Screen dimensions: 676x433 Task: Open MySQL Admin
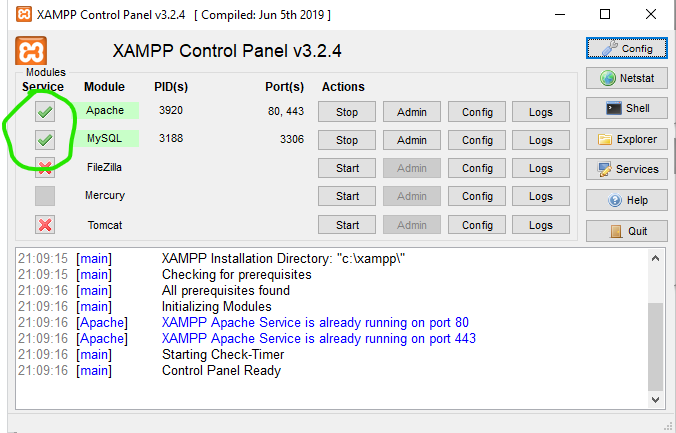tap(412, 140)
